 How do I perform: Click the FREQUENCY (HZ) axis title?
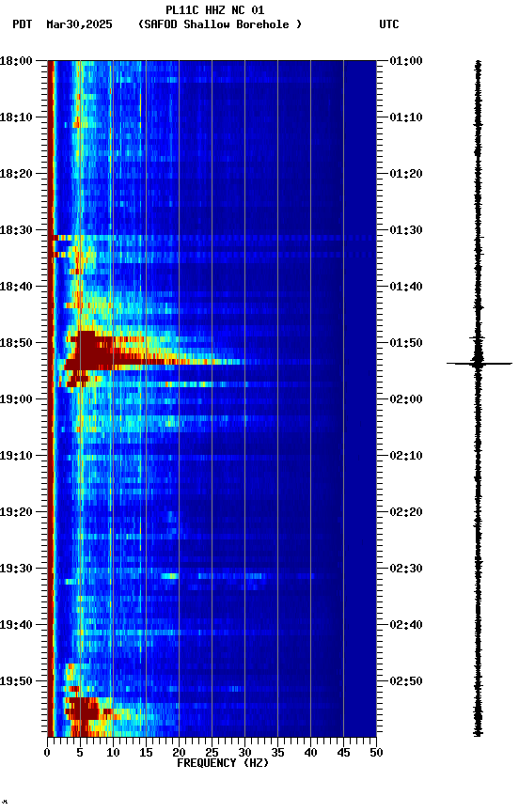(x=223, y=764)
